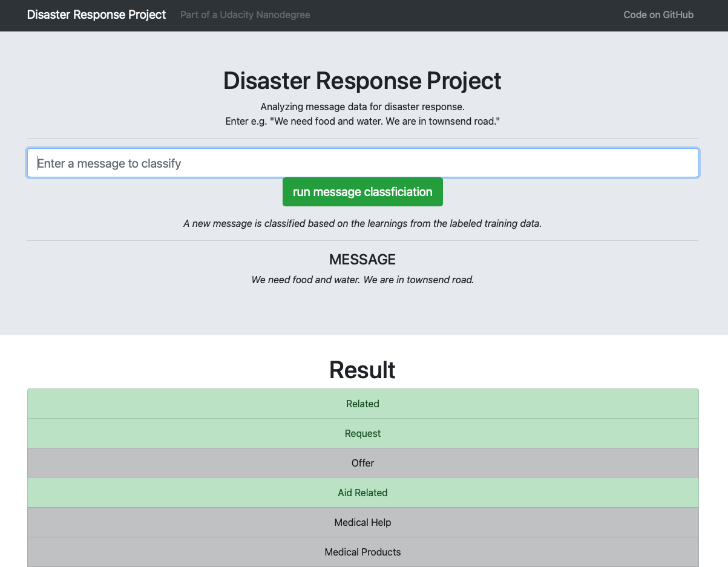Click the MESSAGE heading

[362, 260]
